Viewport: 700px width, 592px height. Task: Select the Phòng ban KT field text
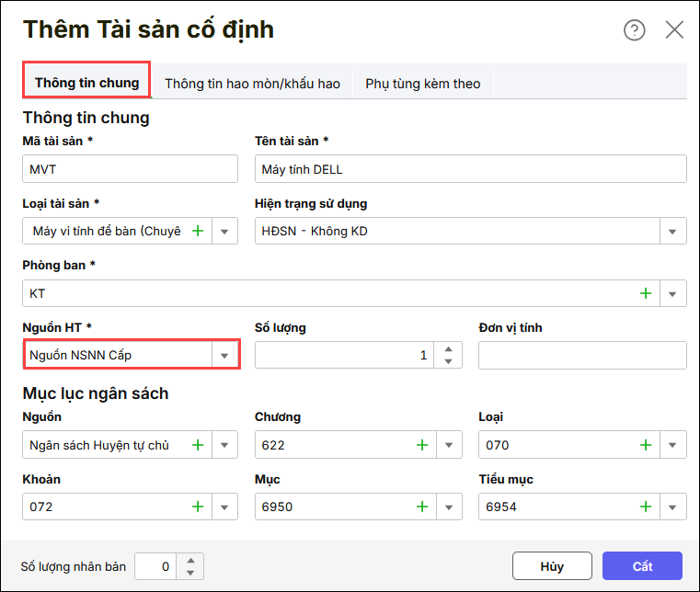[x=37, y=293]
